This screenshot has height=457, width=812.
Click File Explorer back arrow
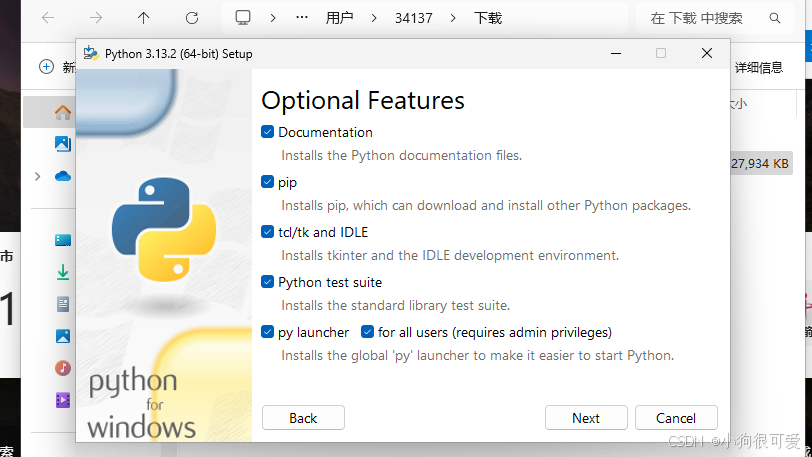[x=48, y=18]
